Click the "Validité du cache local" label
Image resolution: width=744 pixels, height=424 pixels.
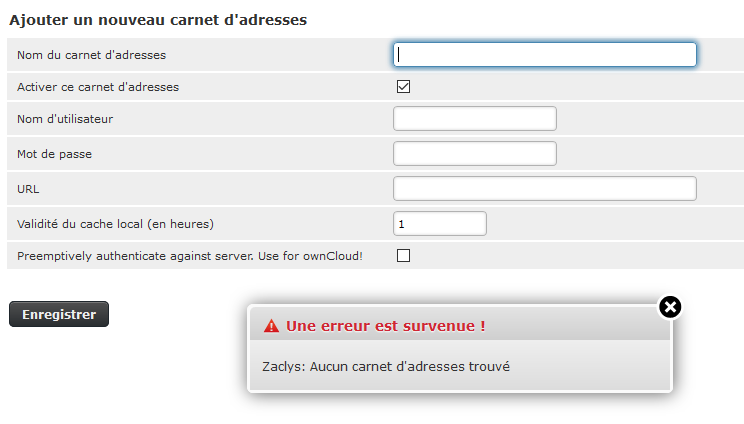coord(116,223)
